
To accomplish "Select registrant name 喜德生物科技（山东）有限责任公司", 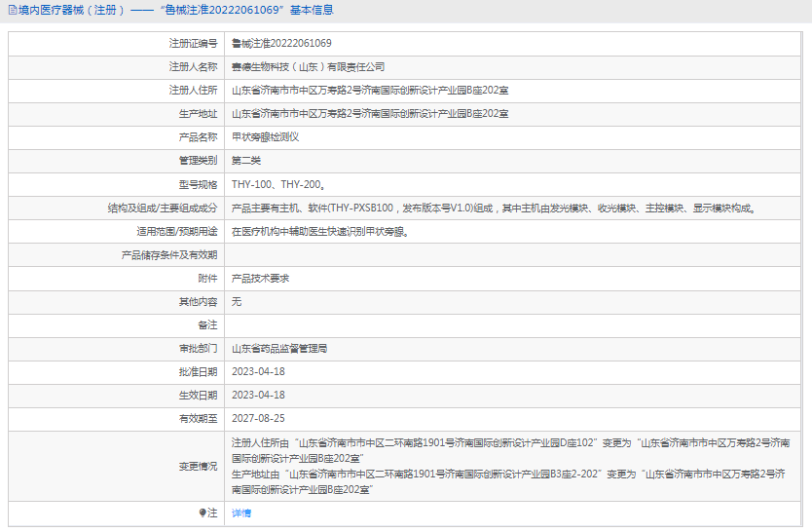I will click(308, 67).
